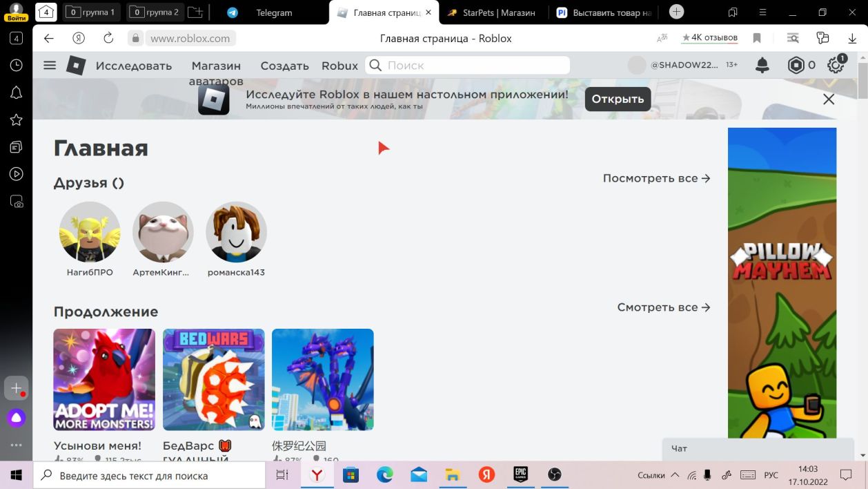Open НагибПРО friend avatar
868x489 pixels.
click(x=90, y=232)
